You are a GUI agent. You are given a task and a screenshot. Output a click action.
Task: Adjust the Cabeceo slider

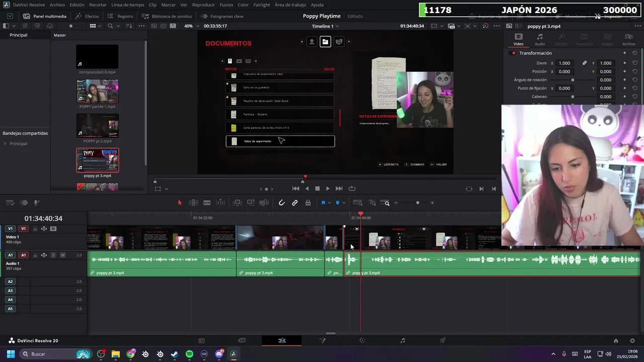[x=573, y=97]
